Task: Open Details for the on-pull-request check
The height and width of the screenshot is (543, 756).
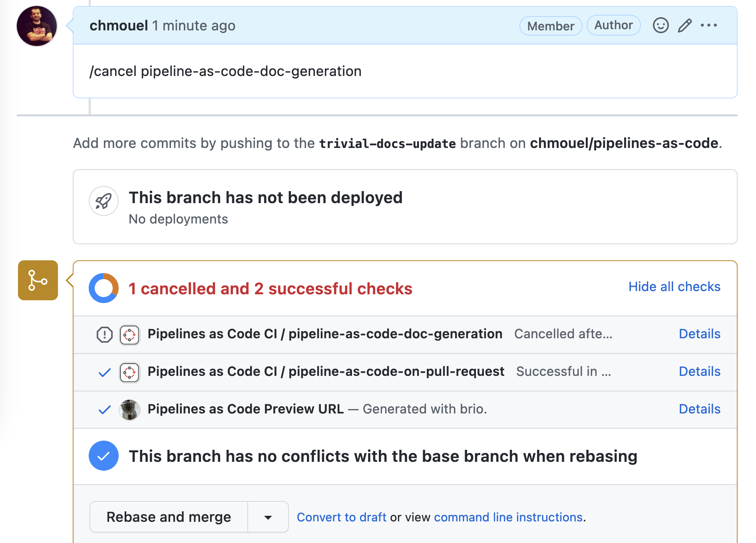Action: 699,371
